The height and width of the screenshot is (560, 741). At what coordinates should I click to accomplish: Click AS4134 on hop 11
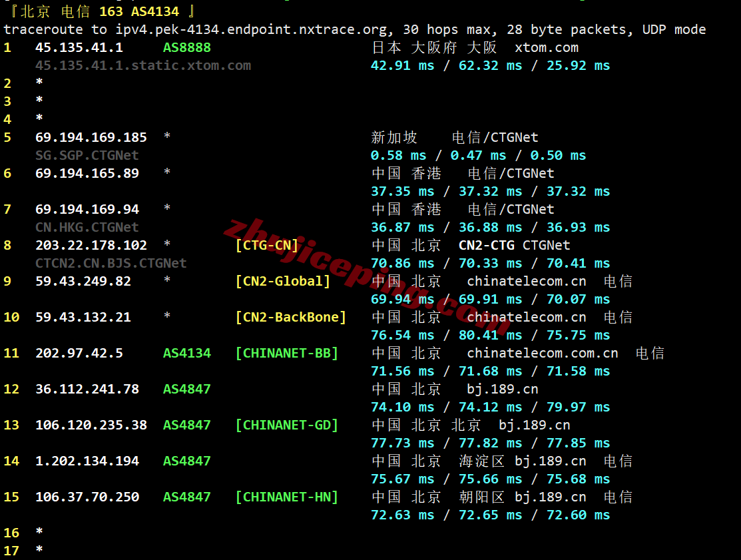tap(186, 353)
